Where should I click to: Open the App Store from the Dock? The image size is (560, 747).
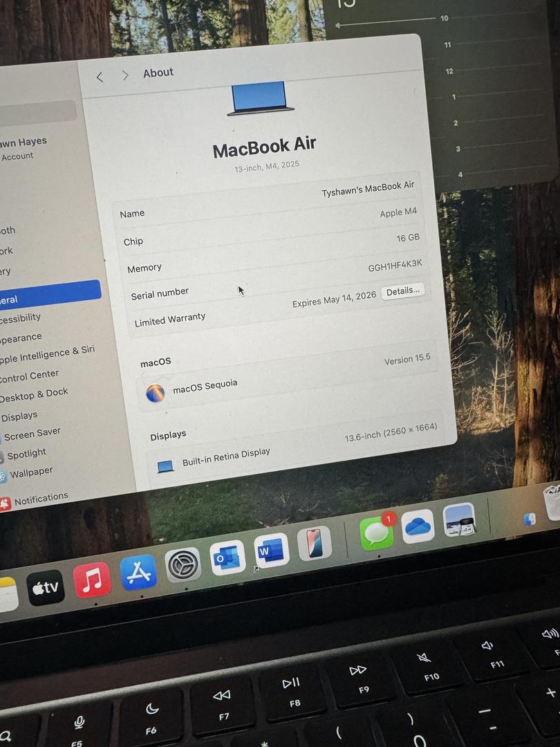138,572
